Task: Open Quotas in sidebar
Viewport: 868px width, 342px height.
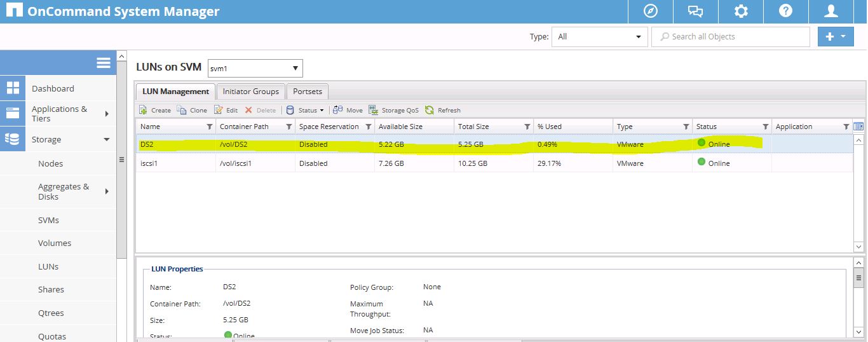Action: [x=52, y=336]
